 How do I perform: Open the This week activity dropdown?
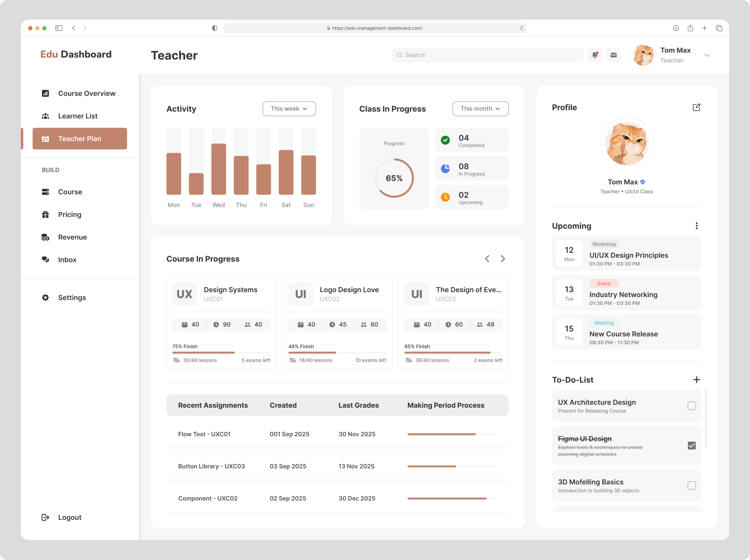coord(289,108)
